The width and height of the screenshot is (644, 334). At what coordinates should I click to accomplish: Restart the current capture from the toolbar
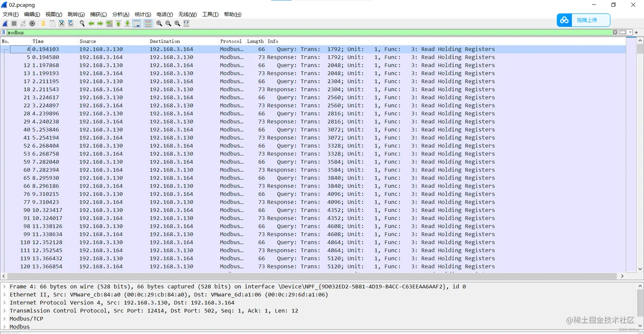[x=23, y=23]
